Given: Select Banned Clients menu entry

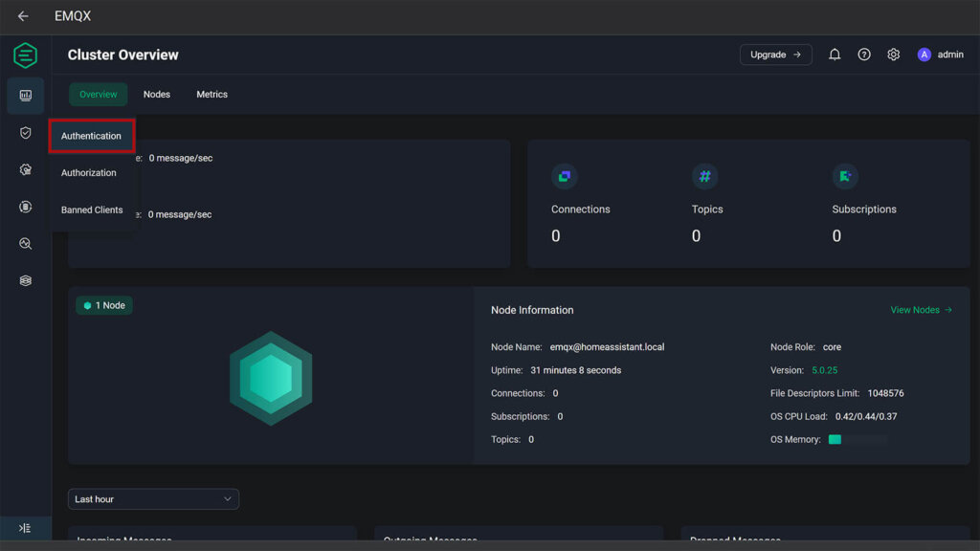Looking at the screenshot, I should point(92,209).
